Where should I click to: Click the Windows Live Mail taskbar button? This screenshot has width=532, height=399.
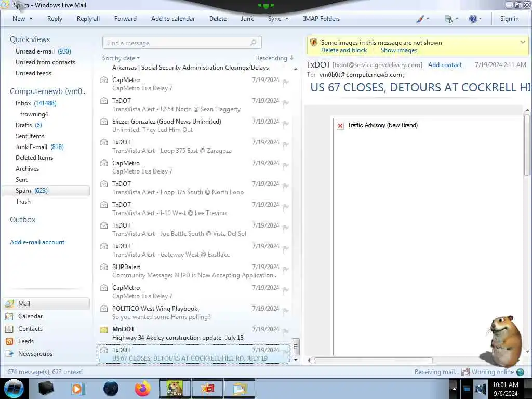(x=240, y=389)
